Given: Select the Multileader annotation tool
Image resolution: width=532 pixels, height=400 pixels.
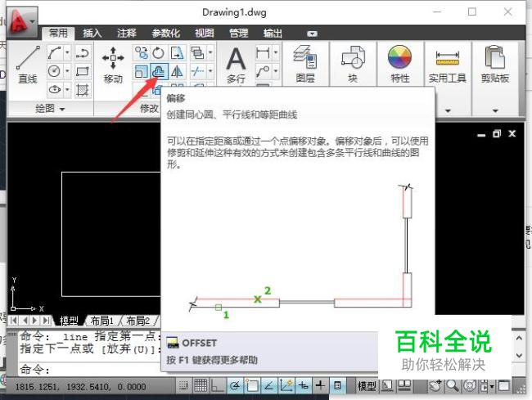Looking at the screenshot, I should [x=264, y=71].
